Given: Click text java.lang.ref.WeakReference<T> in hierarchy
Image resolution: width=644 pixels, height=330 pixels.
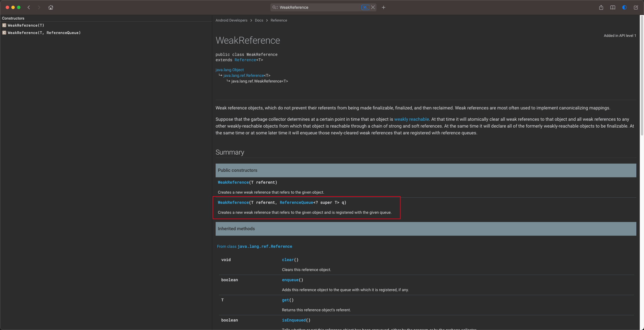Looking at the screenshot, I should click(260, 81).
